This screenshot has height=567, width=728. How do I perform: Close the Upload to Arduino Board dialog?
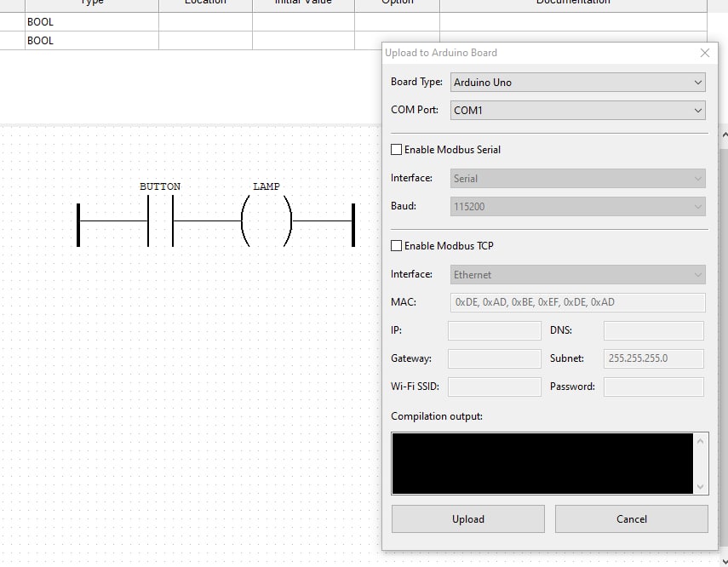tap(704, 53)
